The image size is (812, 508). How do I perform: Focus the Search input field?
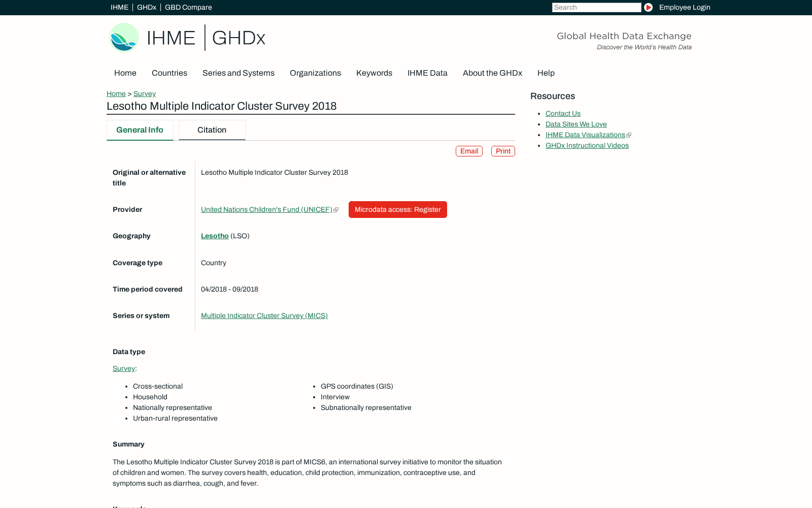[597, 8]
